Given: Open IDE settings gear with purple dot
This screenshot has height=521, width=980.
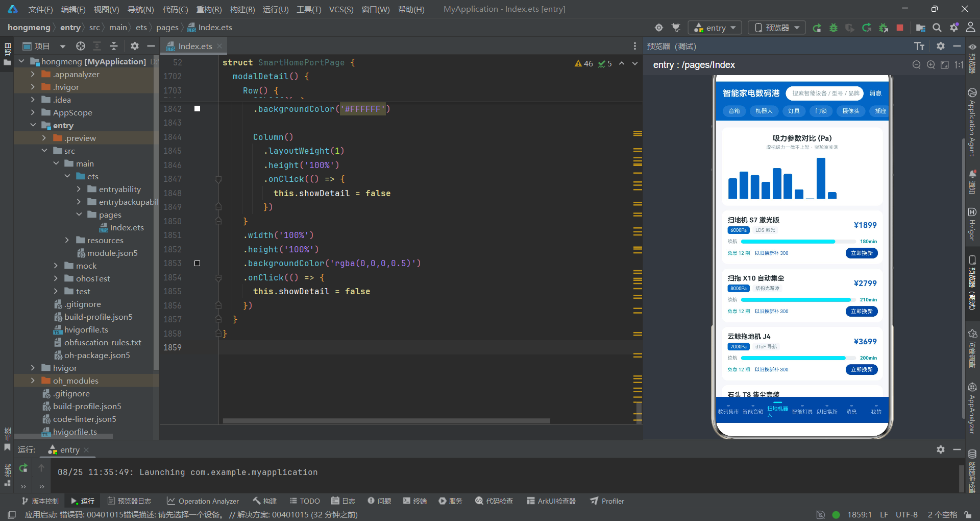Looking at the screenshot, I should point(954,28).
